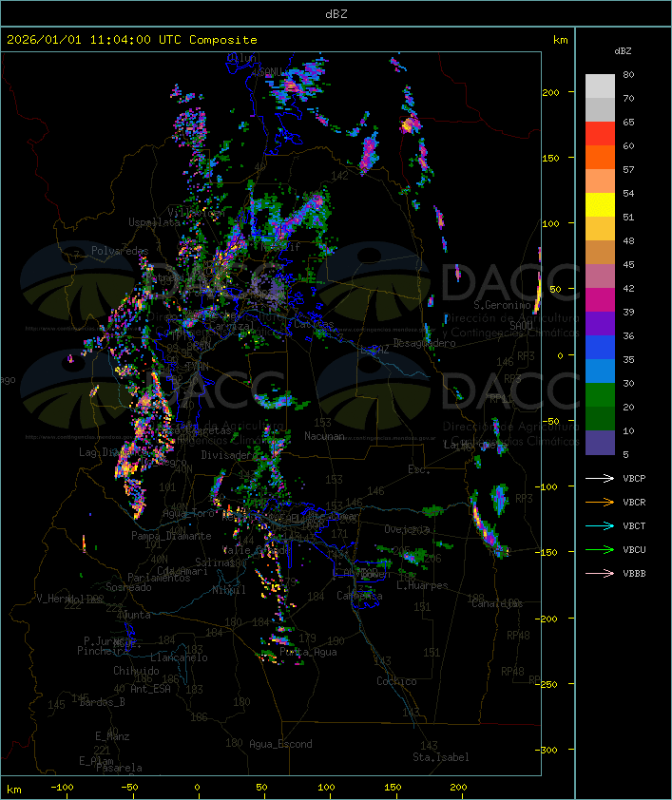
Task: Click the Pampa_Diamante place label
Action: [171, 536]
